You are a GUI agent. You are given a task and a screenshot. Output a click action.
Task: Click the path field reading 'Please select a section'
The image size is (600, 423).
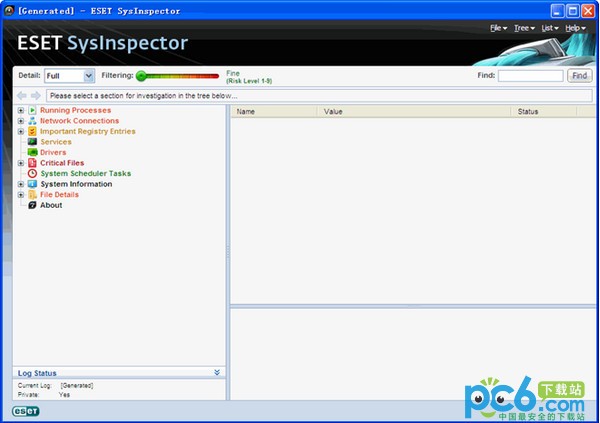click(319, 96)
